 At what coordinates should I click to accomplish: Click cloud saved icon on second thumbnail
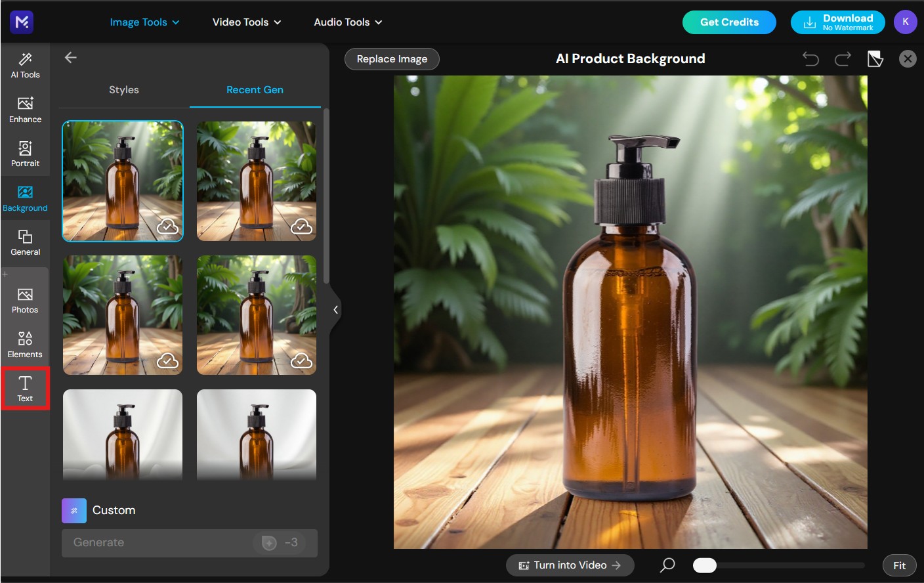pyautogui.click(x=301, y=227)
